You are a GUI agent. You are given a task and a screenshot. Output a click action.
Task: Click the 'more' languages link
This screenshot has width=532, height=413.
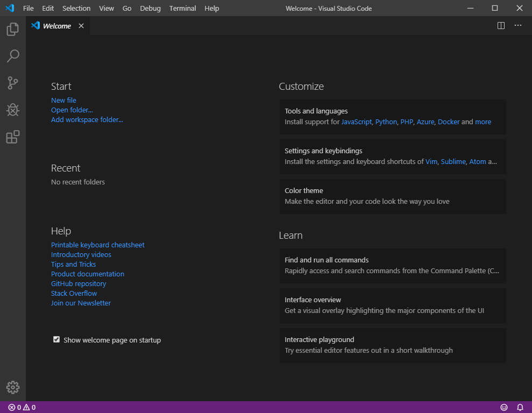pos(483,122)
